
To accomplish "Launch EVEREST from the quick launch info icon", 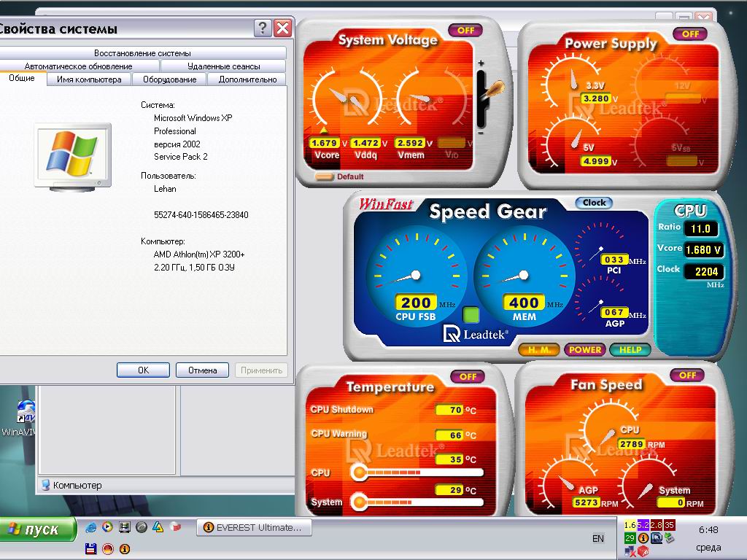I will pos(124,548).
